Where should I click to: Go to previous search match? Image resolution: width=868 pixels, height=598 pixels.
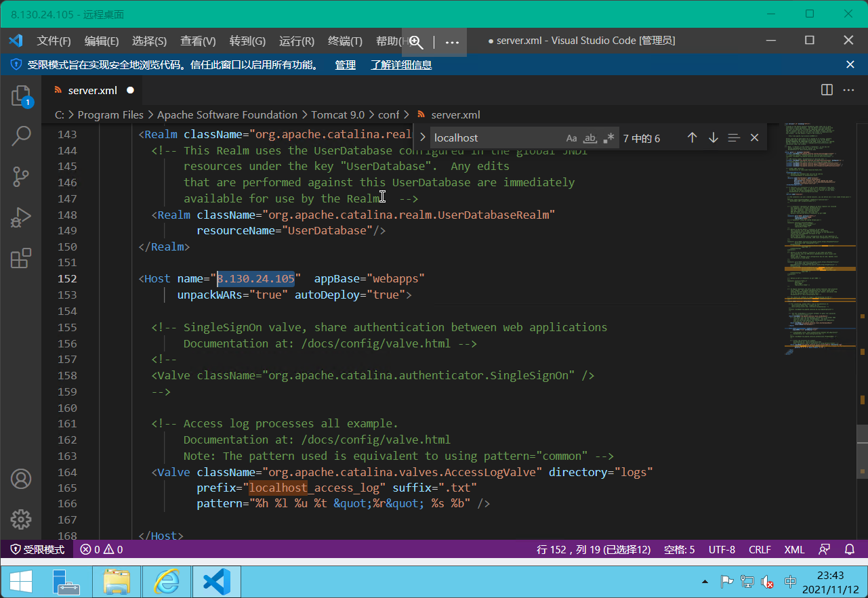pos(692,138)
